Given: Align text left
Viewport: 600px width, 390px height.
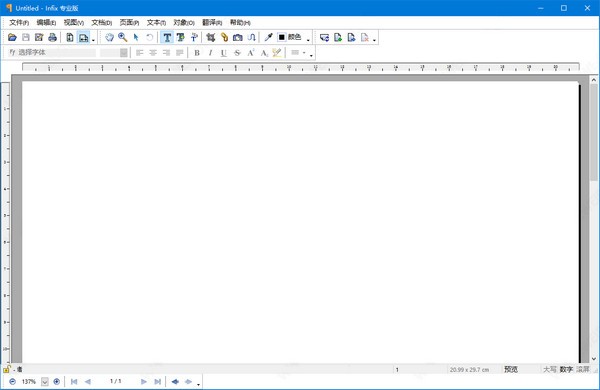Looking at the screenshot, I should point(140,53).
